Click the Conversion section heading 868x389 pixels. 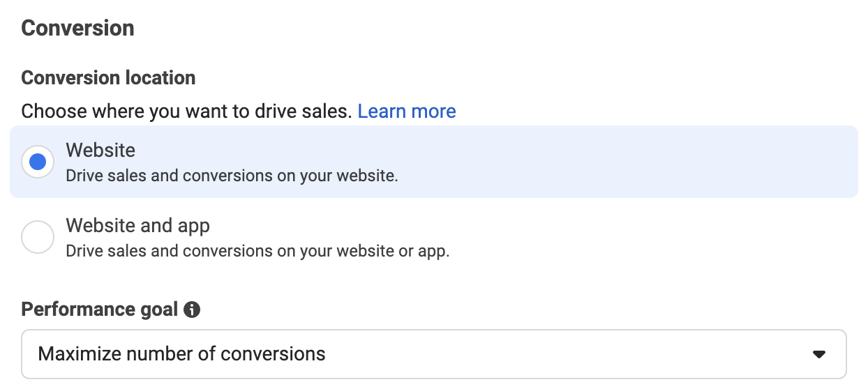(x=77, y=29)
